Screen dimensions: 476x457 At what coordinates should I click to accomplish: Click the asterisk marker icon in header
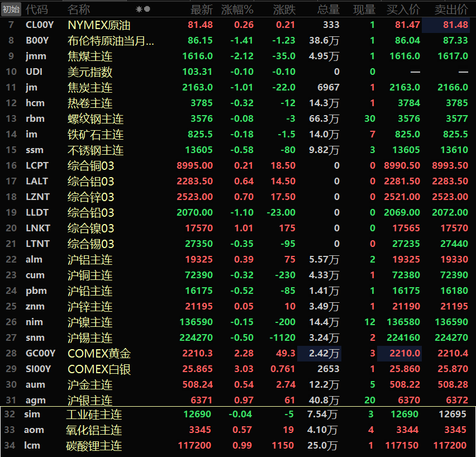tap(139, 9)
